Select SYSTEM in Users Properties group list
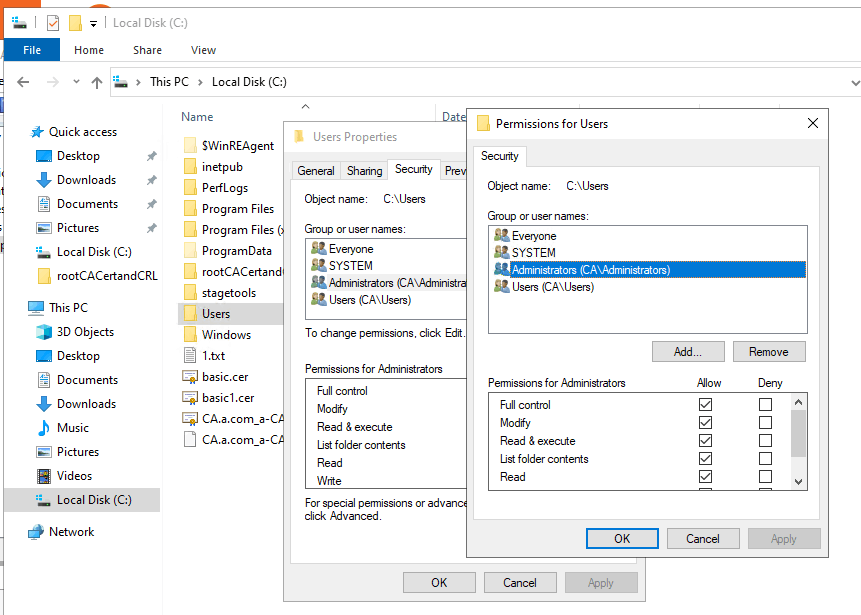Viewport: 861px width, 615px height. pos(350,266)
